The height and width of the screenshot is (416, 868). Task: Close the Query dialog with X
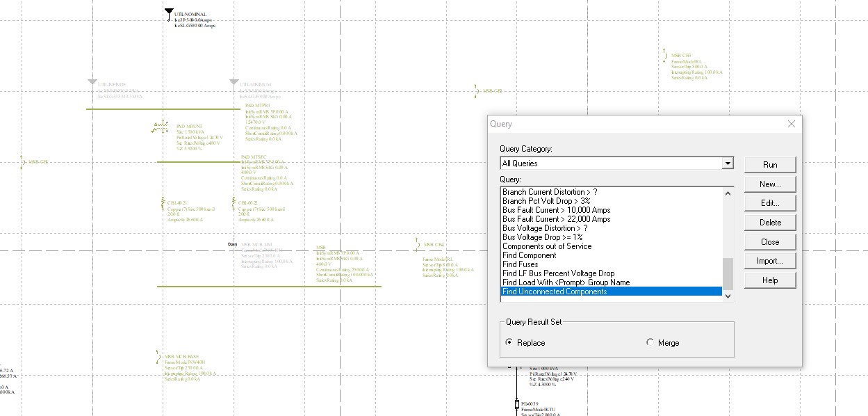click(791, 124)
